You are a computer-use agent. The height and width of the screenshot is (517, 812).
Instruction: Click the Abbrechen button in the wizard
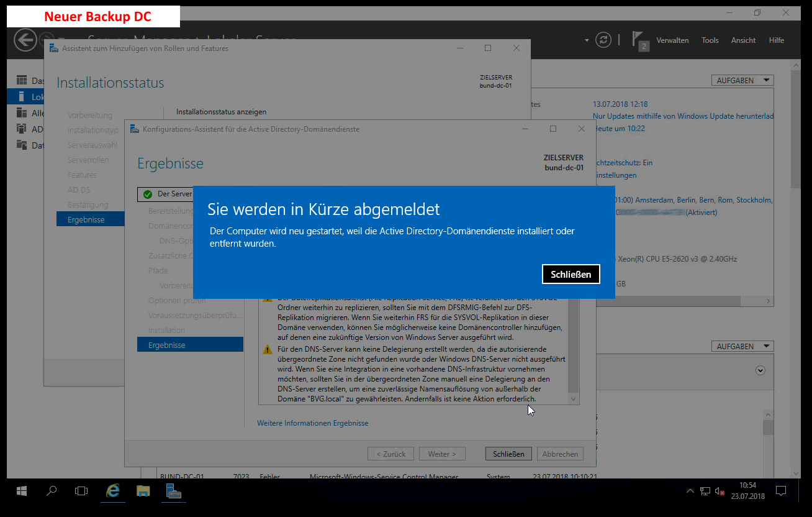561,454
